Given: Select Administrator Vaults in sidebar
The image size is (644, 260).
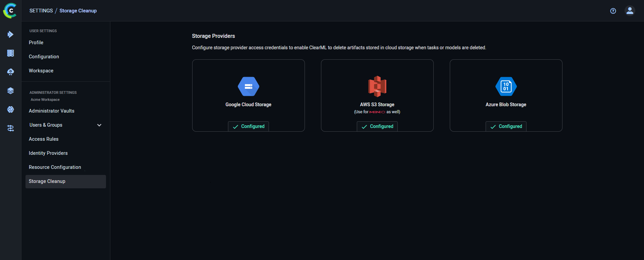Looking at the screenshot, I should 52,111.
